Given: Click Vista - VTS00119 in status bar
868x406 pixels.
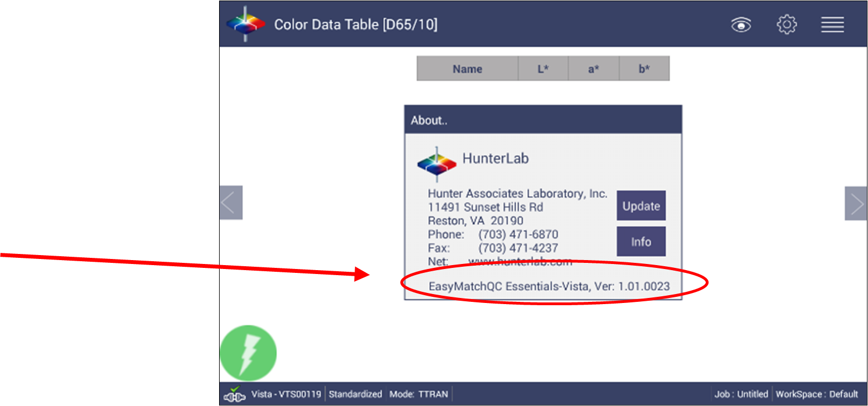Looking at the screenshot, I should [x=286, y=394].
